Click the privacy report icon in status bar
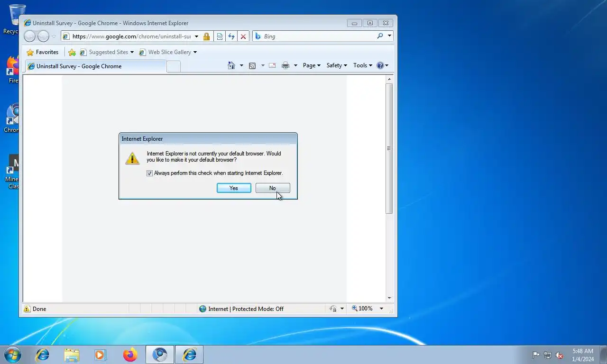Viewport: 607px width, 364px height. pos(333,309)
